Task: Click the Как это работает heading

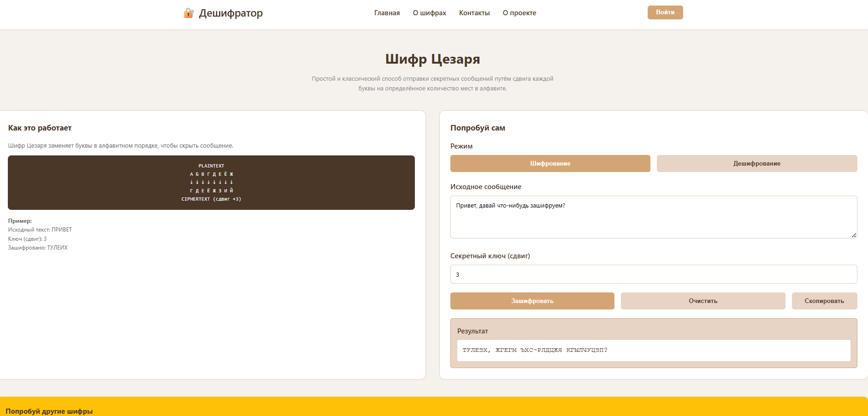Action: 40,128
